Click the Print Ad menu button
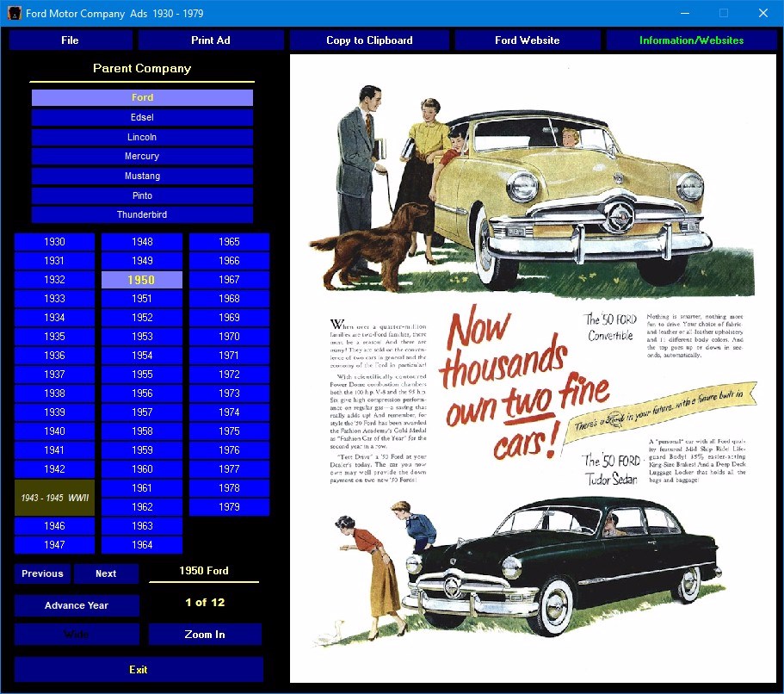Viewport: 784px width, 694px height. point(211,40)
